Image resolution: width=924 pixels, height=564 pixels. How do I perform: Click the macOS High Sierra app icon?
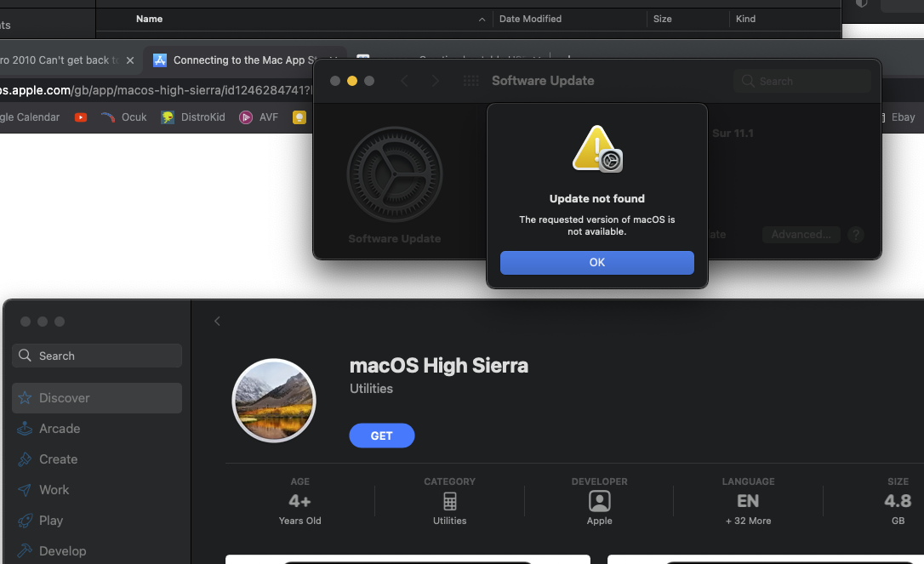coord(274,401)
